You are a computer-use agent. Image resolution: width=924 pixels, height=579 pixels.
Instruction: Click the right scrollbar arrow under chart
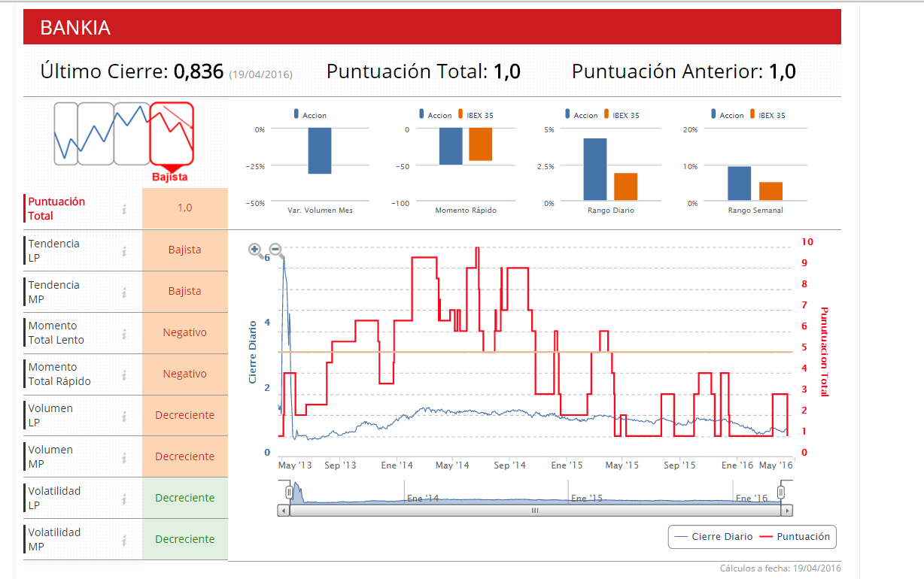(x=787, y=511)
